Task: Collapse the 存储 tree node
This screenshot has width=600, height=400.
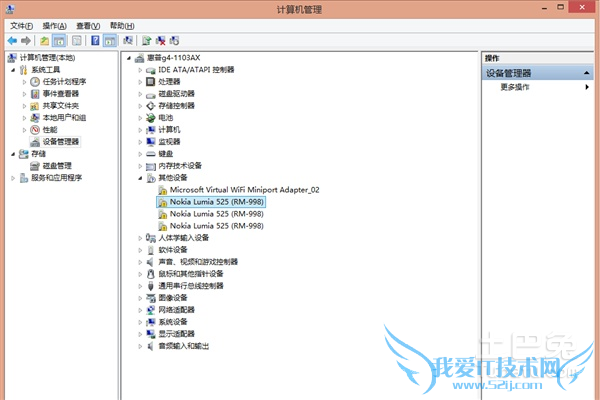Action: tap(13, 154)
